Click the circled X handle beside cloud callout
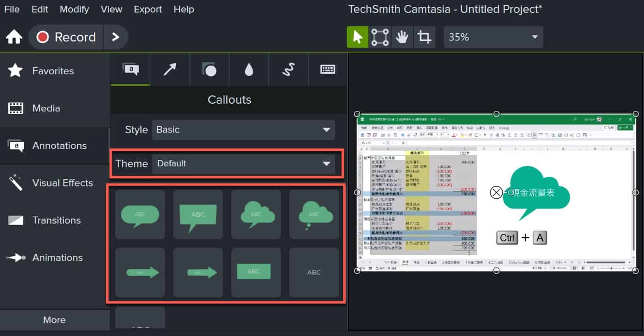 496,192
